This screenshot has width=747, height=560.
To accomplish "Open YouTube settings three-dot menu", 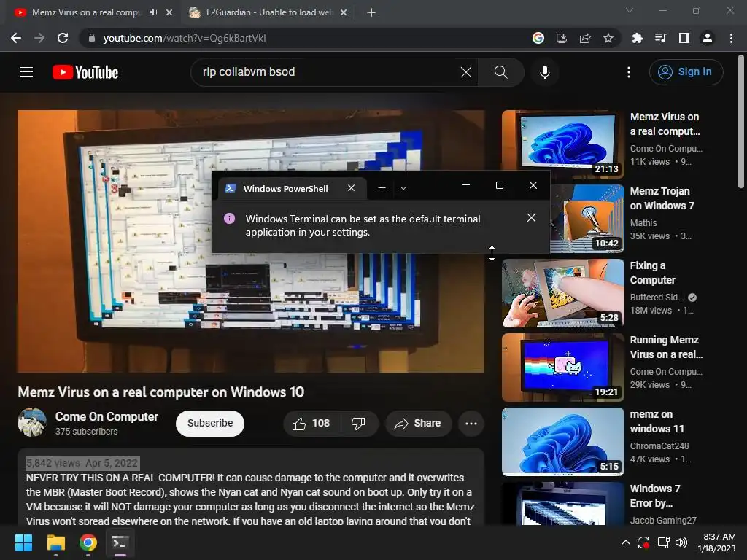I will click(x=629, y=72).
